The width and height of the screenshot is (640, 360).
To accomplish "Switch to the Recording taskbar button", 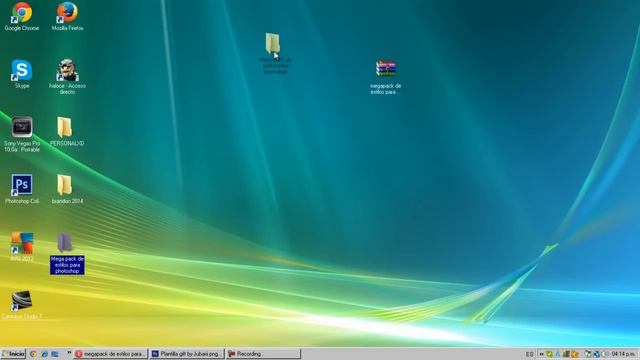I will click(x=263, y=354).
